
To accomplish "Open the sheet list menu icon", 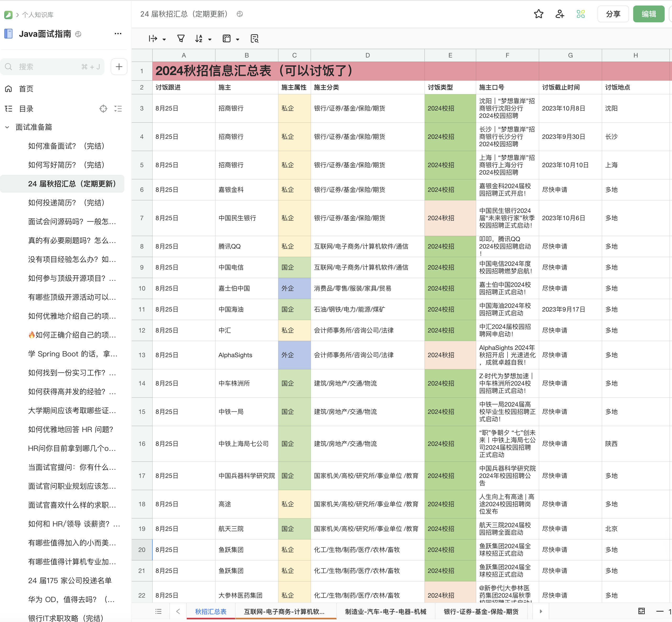I will (158, 611).
